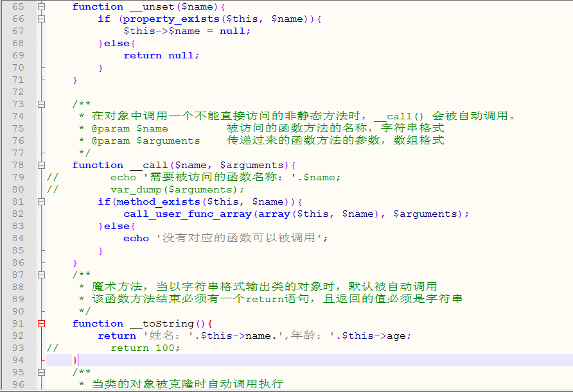Click the call_user_func_array function call
573x392 pixels.
[188, 214]
